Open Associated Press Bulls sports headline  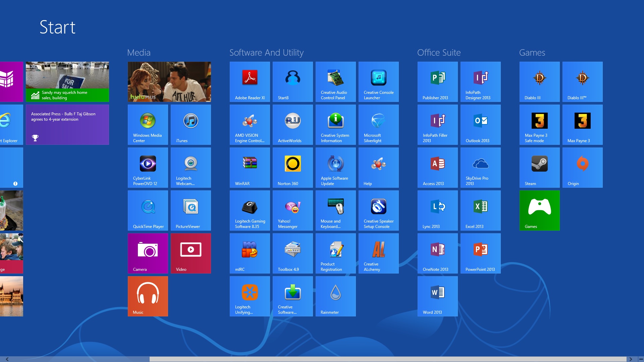tap(67, 124)
